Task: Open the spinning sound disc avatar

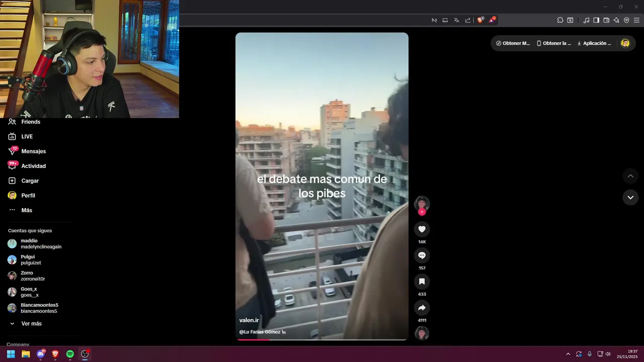Action: pos(422,333)
